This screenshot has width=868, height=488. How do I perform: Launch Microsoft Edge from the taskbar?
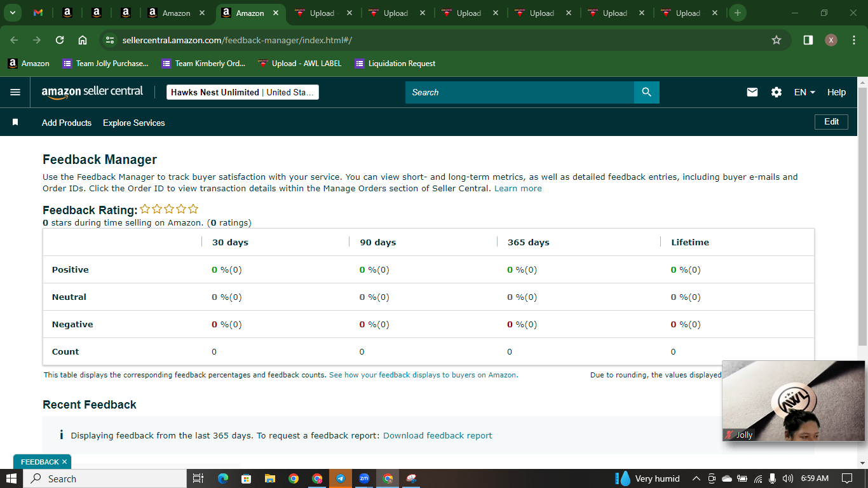click(x=223, y=478)
